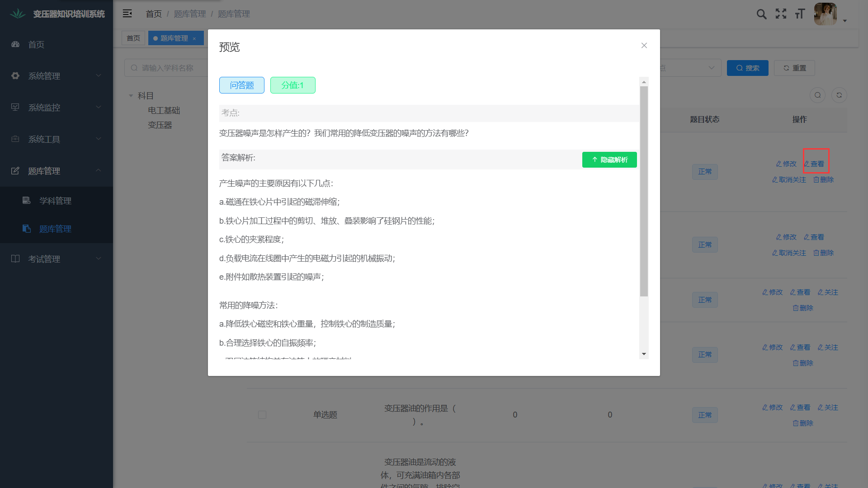Image resolution: width=868 pixels, height=488 pixels.
Task: Collapse the 科目 tree node
Action: 131,96
